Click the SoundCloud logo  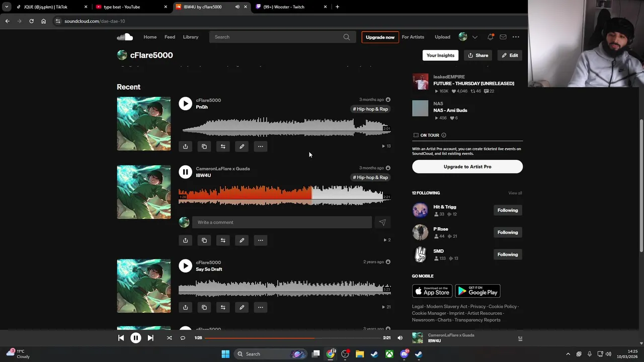click(x=125, y=37)
